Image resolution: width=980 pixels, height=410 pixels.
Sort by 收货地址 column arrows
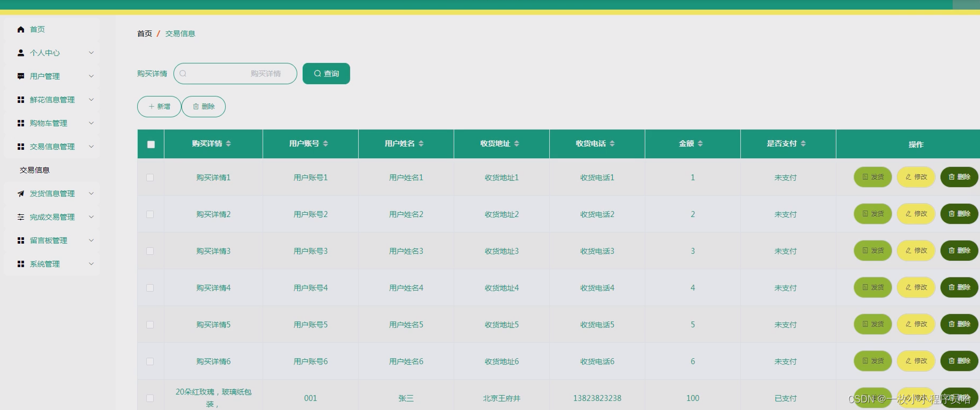[517, 143]
